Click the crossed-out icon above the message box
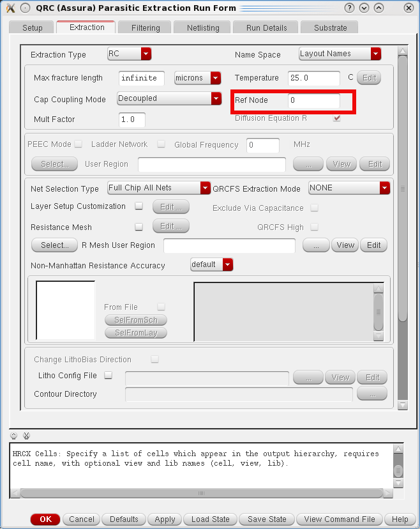 click(26, 436)
